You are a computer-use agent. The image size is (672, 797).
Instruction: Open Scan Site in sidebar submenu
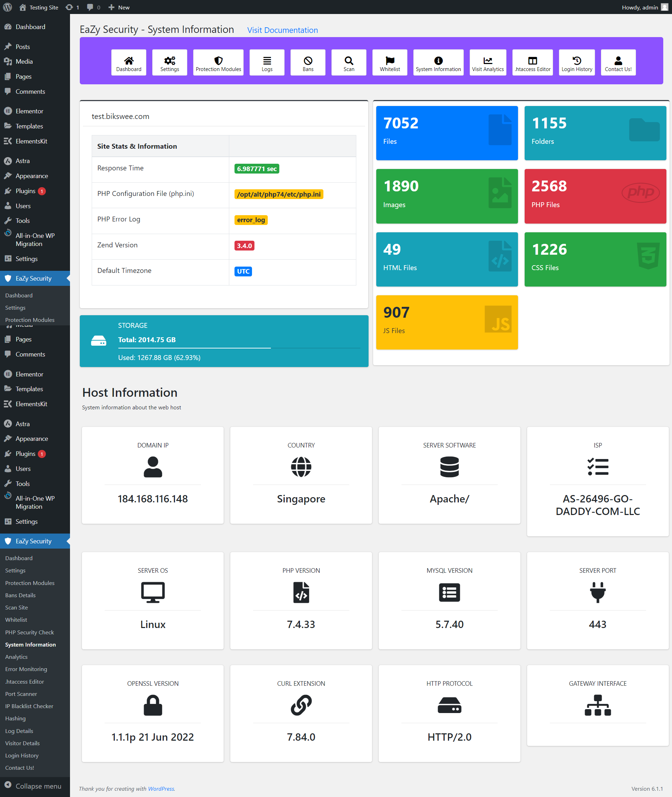16,607
